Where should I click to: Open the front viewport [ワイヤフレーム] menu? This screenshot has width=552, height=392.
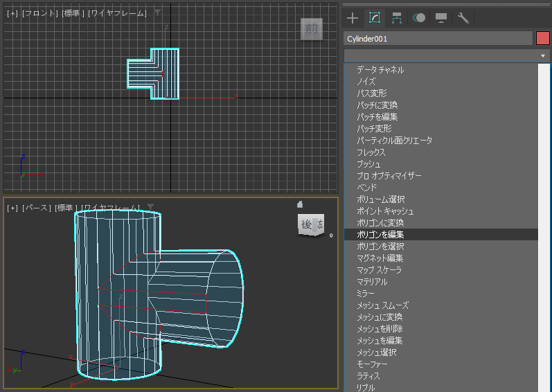point(117,13)
